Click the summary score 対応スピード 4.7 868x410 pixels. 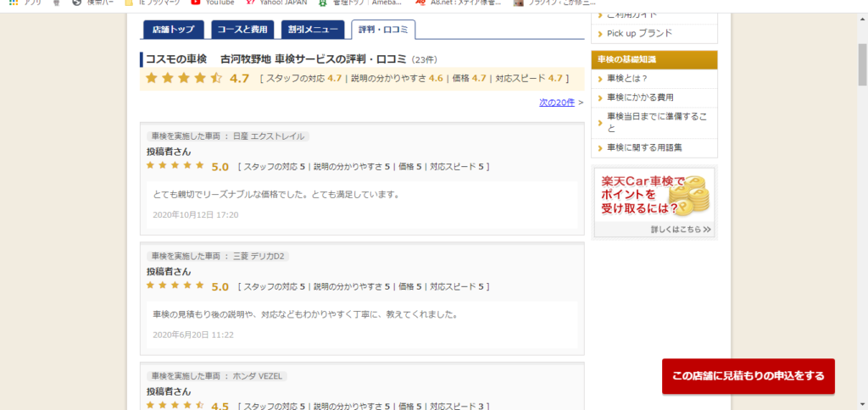tap(529, 79)
